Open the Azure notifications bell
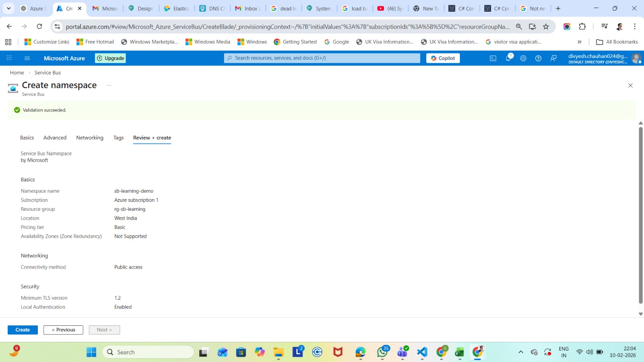Viewport: 644px width, 362px height. tap(508, 58)
